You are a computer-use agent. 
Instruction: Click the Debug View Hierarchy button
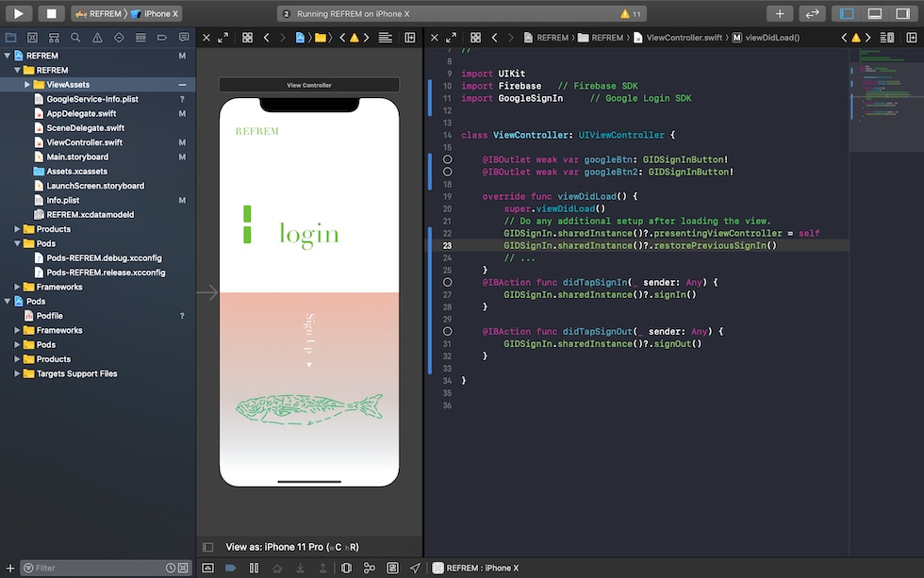pyautogui.click(x=347, y=568)
